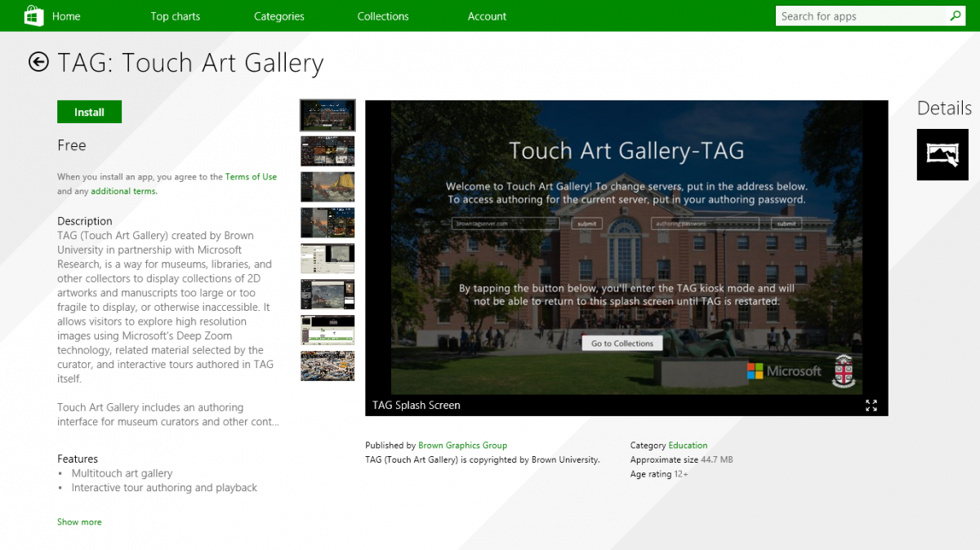Select the last thumbnail with the colorful crowd image
The height and width of the screenshot is (550, 980).
[327, 366]
